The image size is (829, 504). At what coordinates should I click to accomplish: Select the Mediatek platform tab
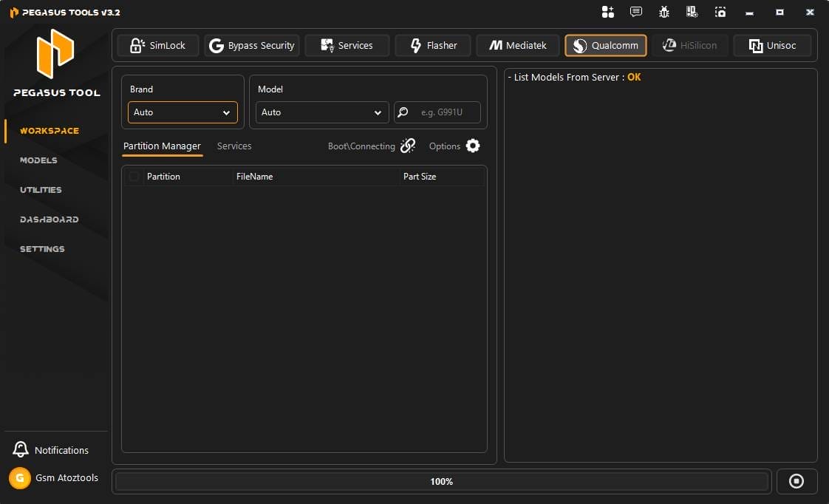coord(518,45)
